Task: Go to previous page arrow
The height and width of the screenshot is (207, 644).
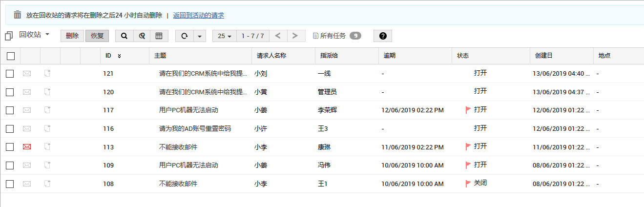Action: coord(277,36)
